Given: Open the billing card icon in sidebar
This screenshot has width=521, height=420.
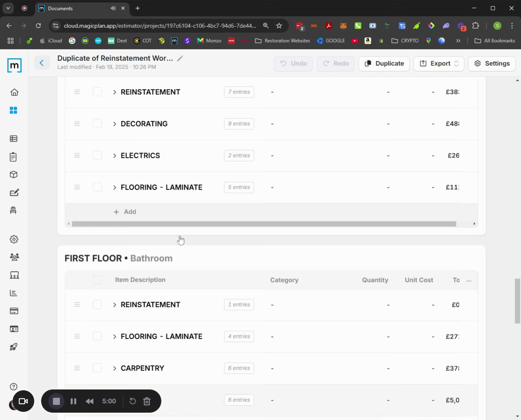Looking at the screenshot, I should 14,311.
